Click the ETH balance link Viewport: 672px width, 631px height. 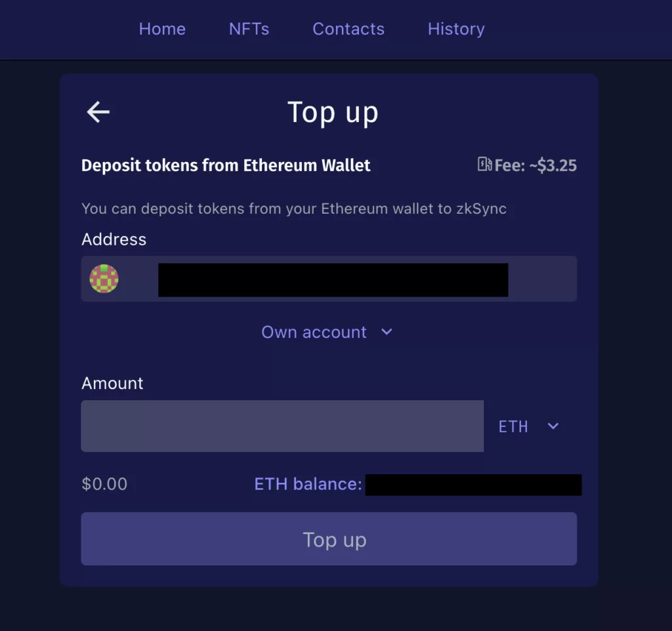tap(308, 484)
